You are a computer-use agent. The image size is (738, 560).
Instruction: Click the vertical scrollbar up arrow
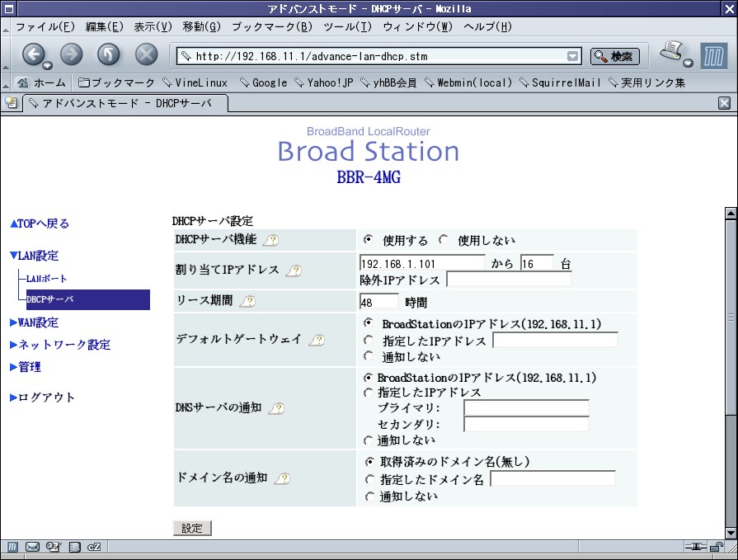point(731,213)
